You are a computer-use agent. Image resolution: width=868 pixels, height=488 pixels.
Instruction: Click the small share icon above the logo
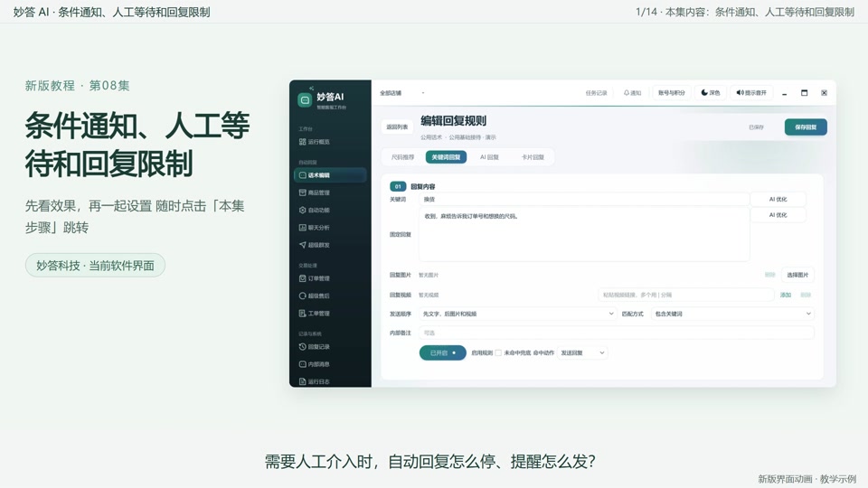pos(312,88)
